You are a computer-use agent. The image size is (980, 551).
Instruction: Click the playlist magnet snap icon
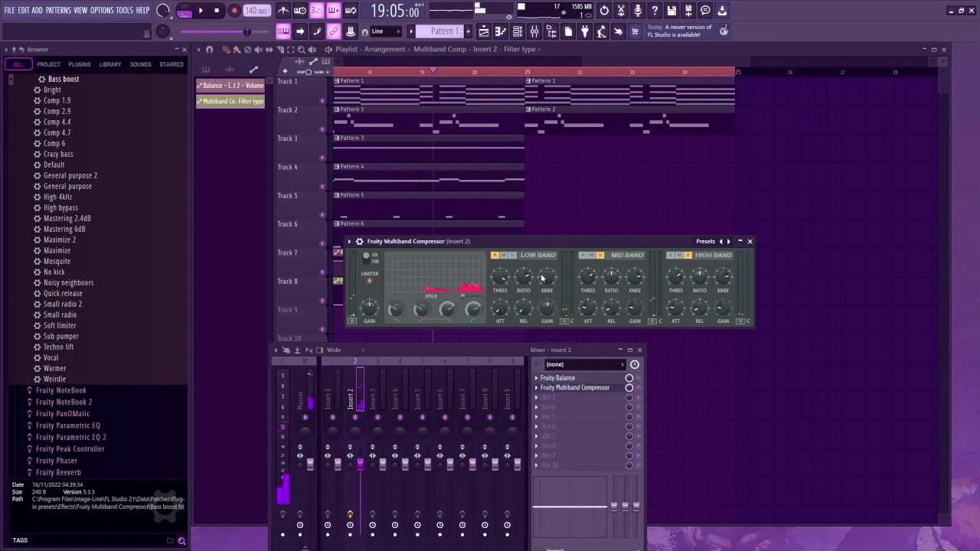point(209,50)
